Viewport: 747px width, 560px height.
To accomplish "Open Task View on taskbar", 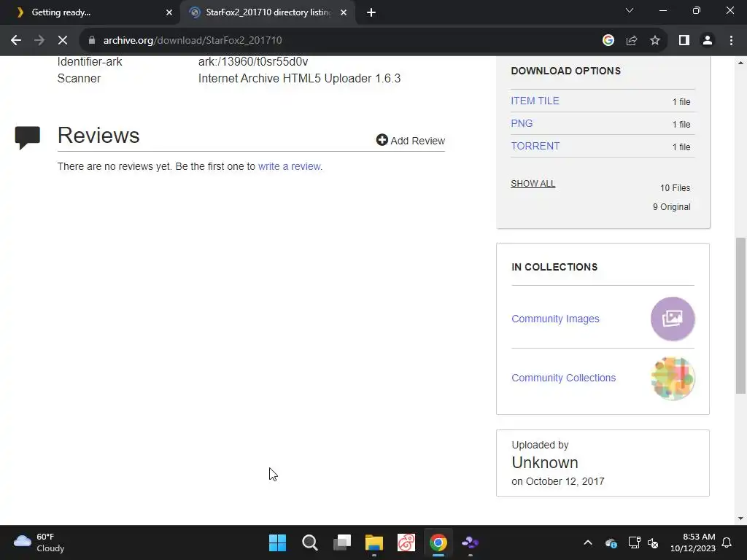I will [342, 542].
